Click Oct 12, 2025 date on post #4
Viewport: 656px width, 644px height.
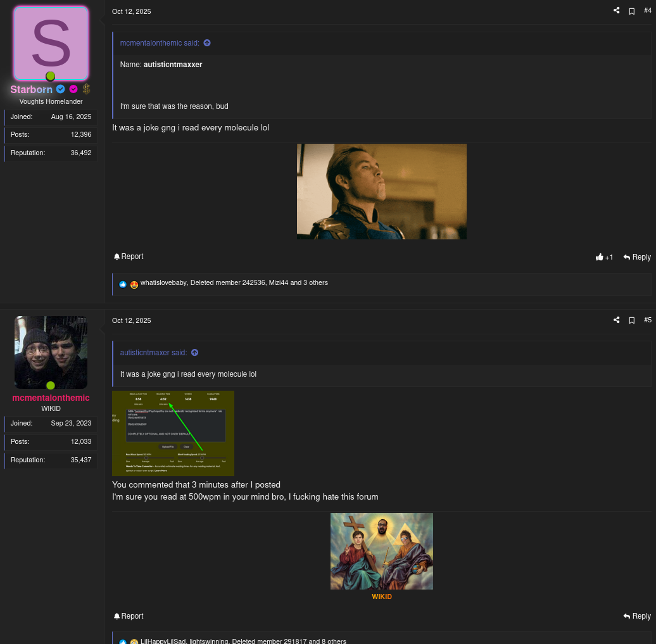pos(131,11)
